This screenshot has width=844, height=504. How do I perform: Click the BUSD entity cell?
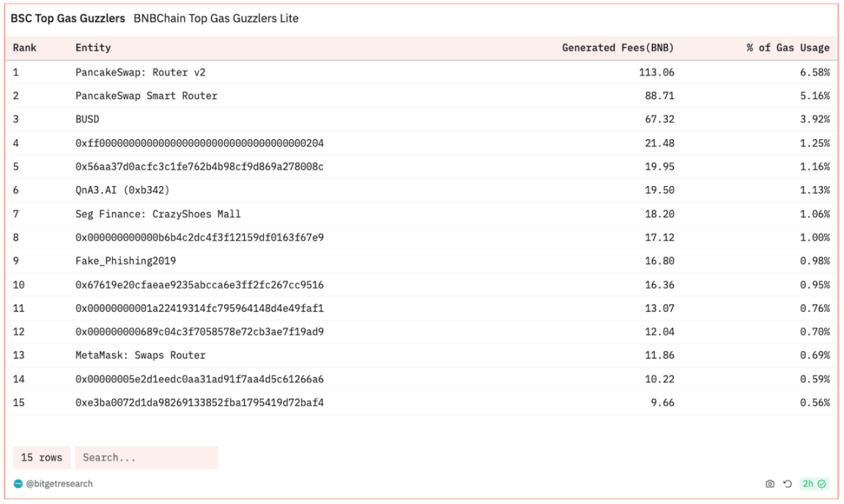[87, 119]
